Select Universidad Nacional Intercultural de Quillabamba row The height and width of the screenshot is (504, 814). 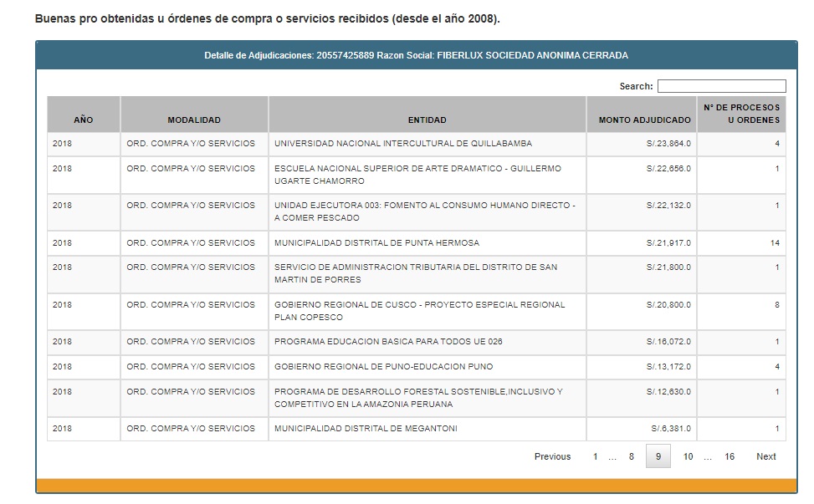(402, 144)
